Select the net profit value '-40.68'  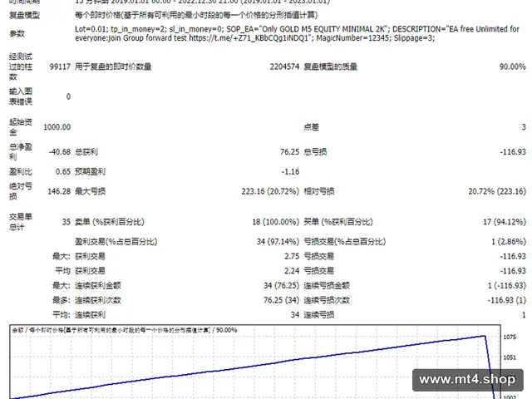pyautogui.click(x=60, y=151)
